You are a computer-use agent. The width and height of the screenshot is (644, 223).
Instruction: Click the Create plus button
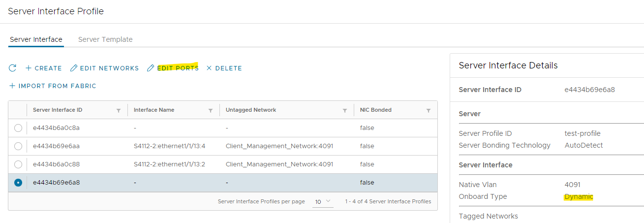(x=43, y=68)
